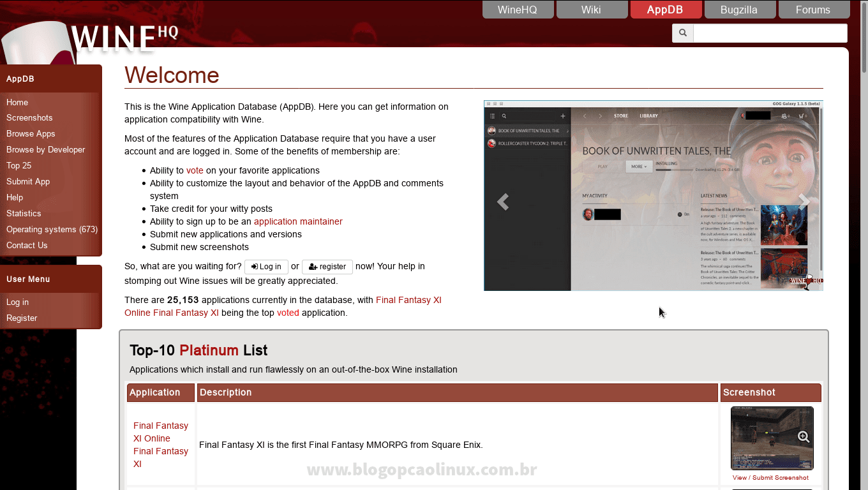Advance to next carousel screenshot arrow
Screen dimensions: 868x490
[804, 202]
